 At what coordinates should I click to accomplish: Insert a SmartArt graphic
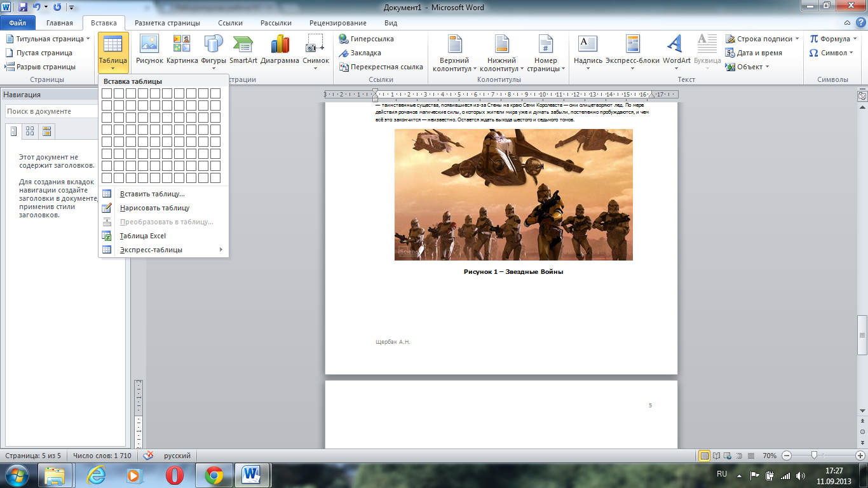pos(243,51)
